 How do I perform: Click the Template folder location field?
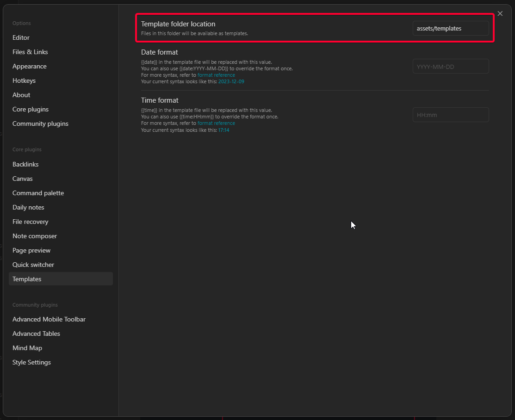tap(450, 28)
